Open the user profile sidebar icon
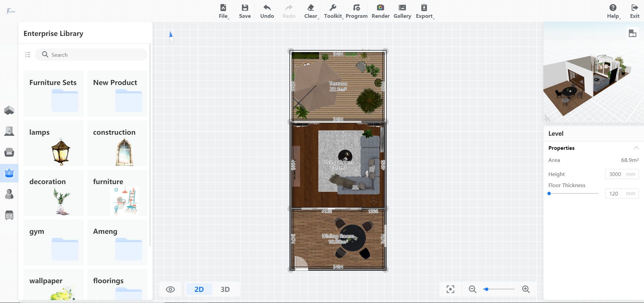Image resolution: width=644 pixels, height=303 pixels. (x=9, y=194)
